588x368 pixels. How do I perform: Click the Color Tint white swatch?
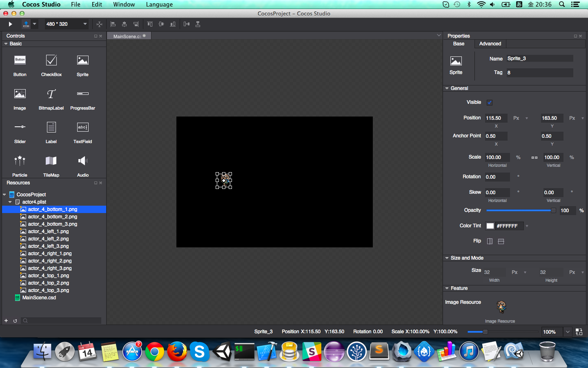(x=490, y=226)
